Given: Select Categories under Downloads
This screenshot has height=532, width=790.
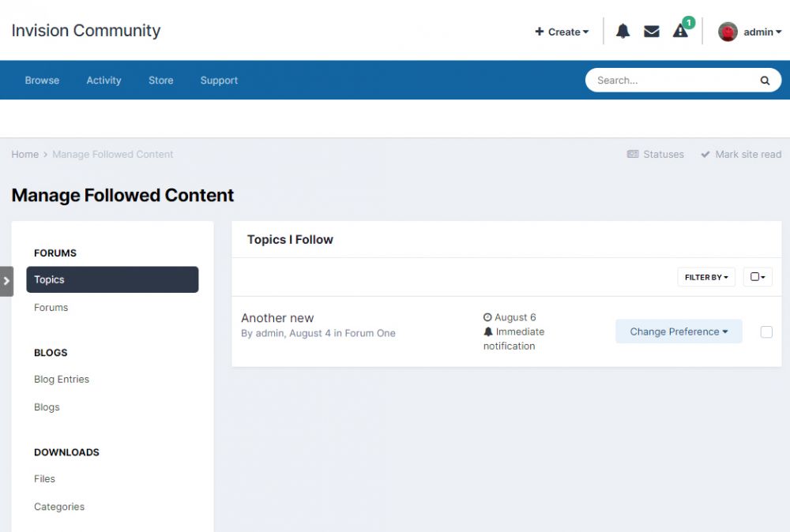Looking at the screenshot, I should (x=59, y=507).
